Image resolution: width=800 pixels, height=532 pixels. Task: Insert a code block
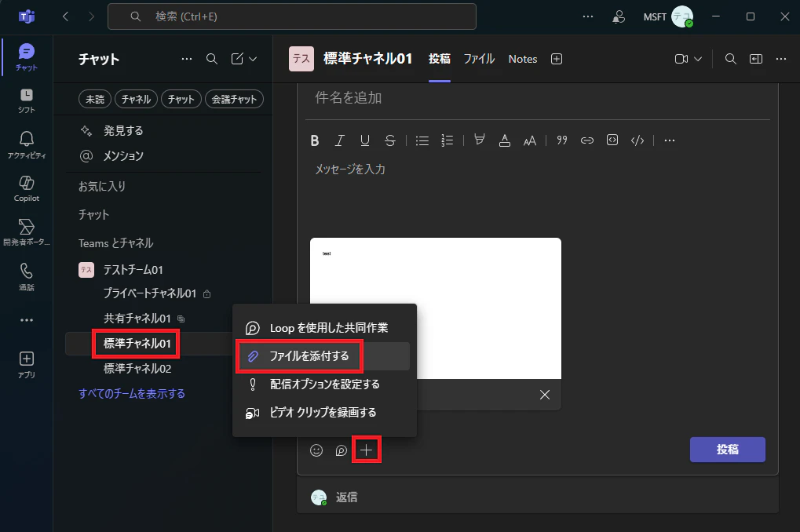pos(612,140)
